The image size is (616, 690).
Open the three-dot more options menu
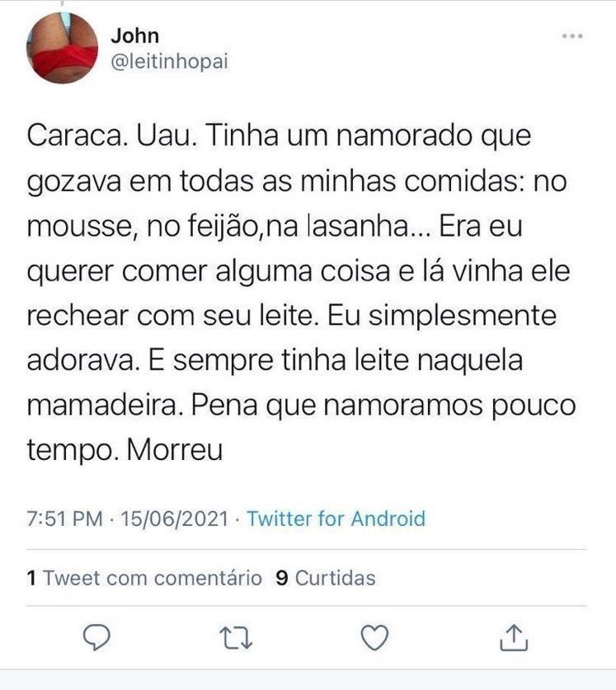(x=571, y=37)
